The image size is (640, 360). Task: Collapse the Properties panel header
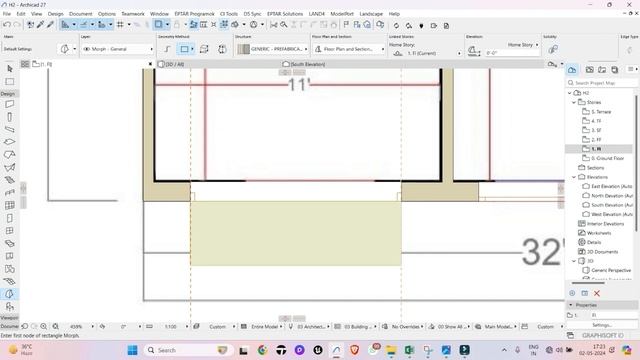click(x=571, y=305)
